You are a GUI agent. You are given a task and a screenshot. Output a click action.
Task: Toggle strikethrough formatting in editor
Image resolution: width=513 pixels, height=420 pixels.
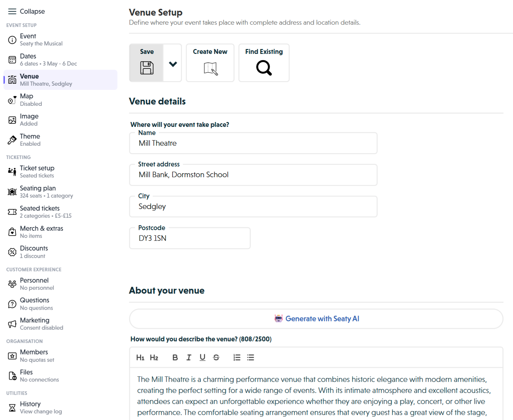coord(216,357)
